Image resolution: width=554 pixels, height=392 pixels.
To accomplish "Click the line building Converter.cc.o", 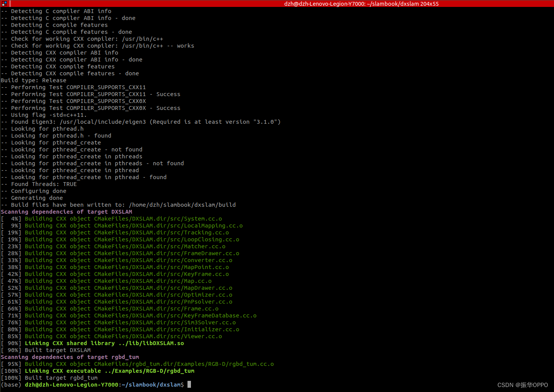I will [x=116, y=260].
